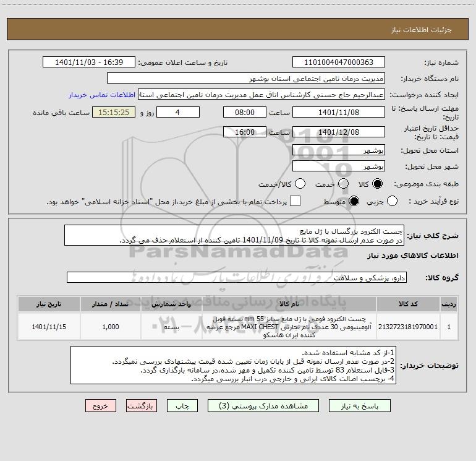Viewport: 476px width, 461px height.
Task: Click the need number field 1101004047000363
Action: pos(339,62)
